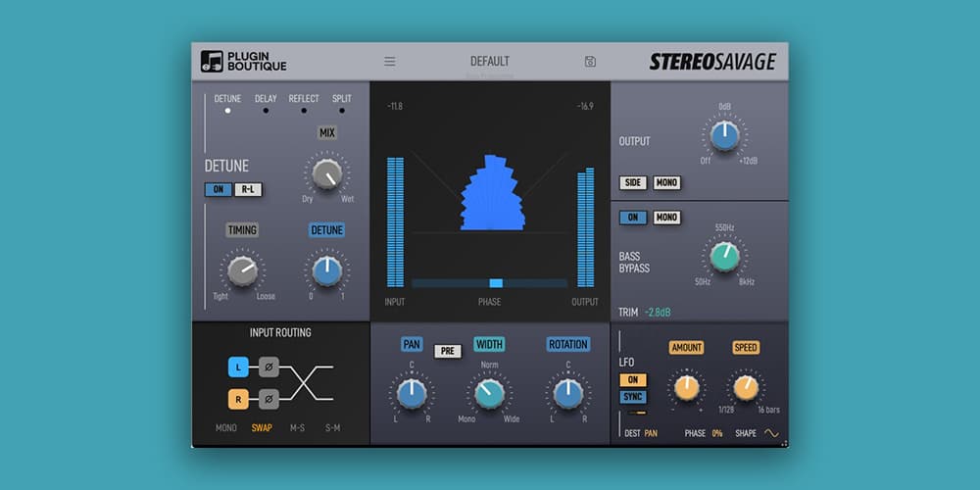Click the PAN label button

(x=412, y=344)
